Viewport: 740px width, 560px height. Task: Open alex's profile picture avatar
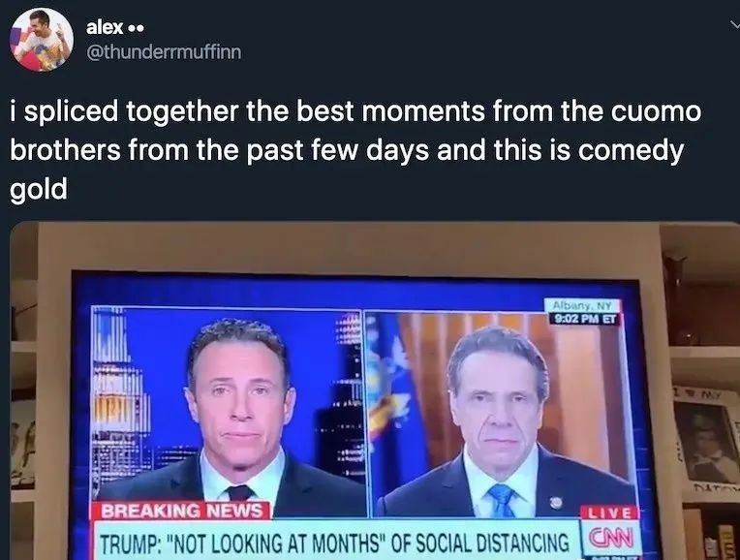[x=42, y=40]
